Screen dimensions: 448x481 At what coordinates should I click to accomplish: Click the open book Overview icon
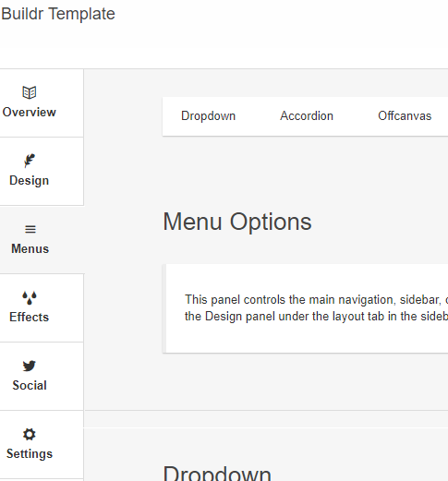[30, 92]
